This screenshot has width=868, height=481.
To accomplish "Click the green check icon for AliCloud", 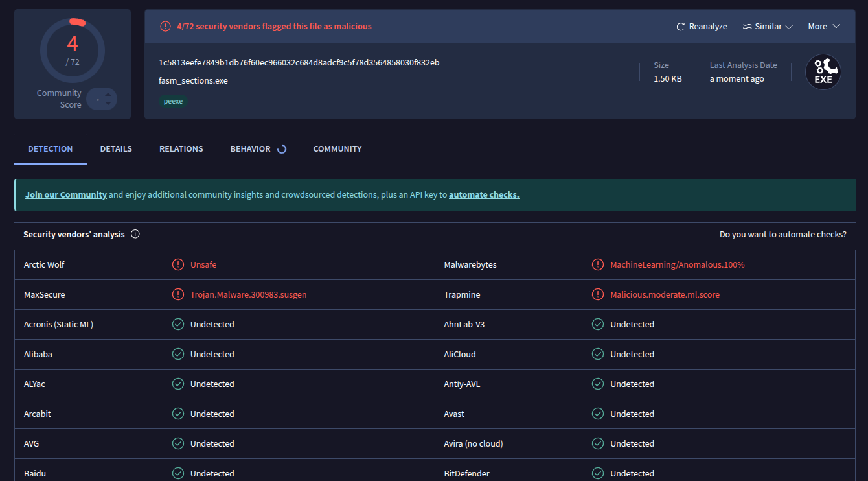I will pyautogui.click(x=598, y=354).
